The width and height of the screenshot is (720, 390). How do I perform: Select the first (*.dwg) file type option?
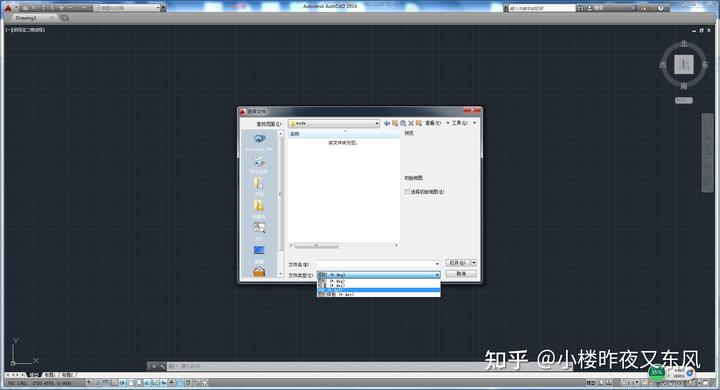tap(379, 281)
